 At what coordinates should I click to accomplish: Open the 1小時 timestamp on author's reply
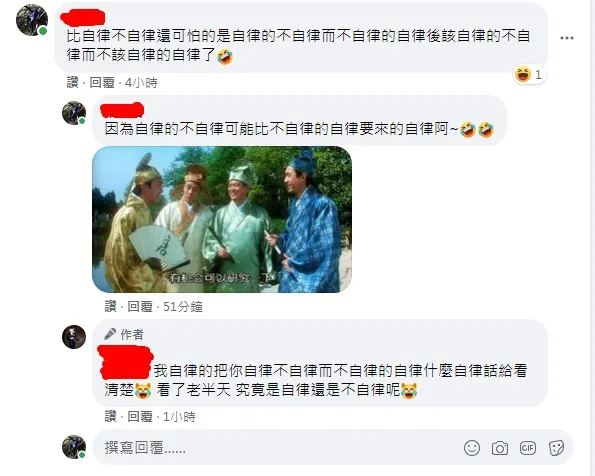179,417
